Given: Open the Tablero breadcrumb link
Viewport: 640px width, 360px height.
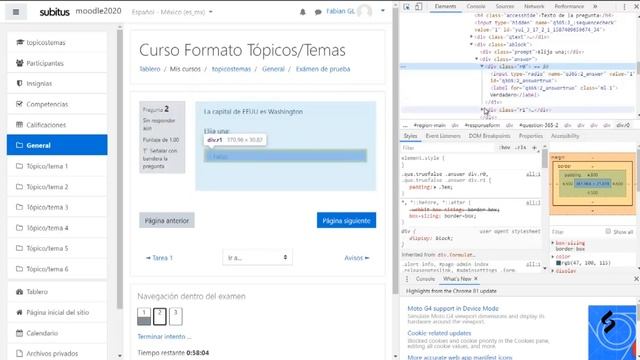Looking at the screenshot, I should point(150,69).
